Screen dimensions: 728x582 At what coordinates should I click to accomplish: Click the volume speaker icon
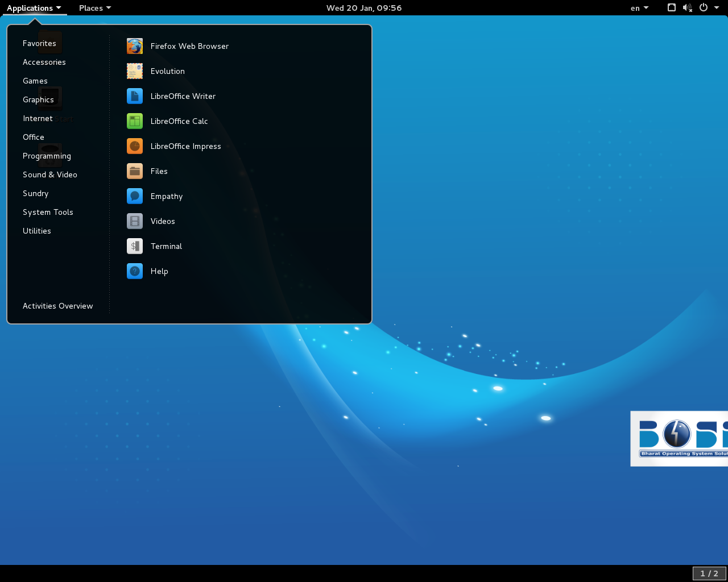click(x=688, y=7)
